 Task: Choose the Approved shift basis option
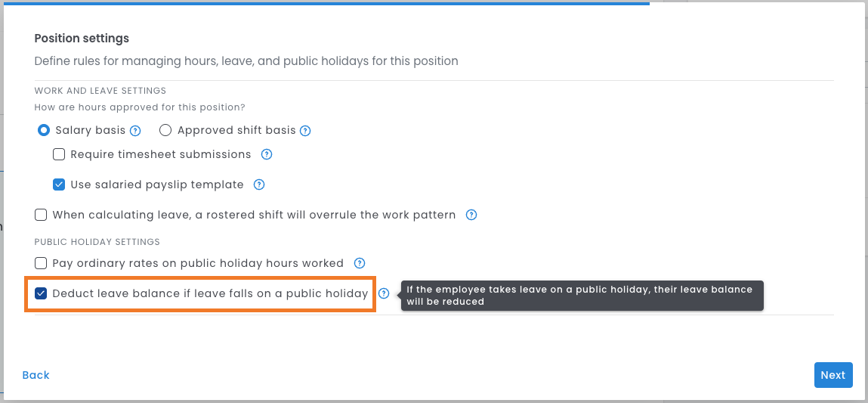[x=166, y=130]
